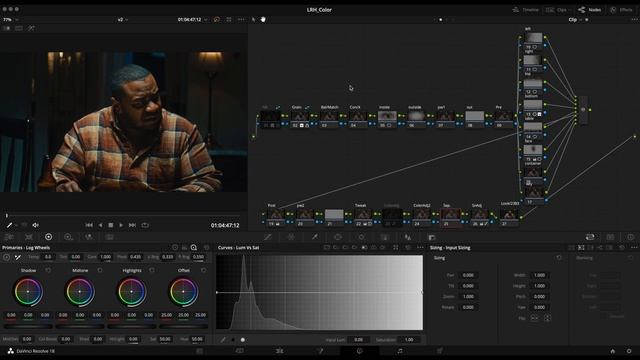Screen dimensions: 640x360
Task: Open the Magic Mask palette icon
Action: point(384,237)
